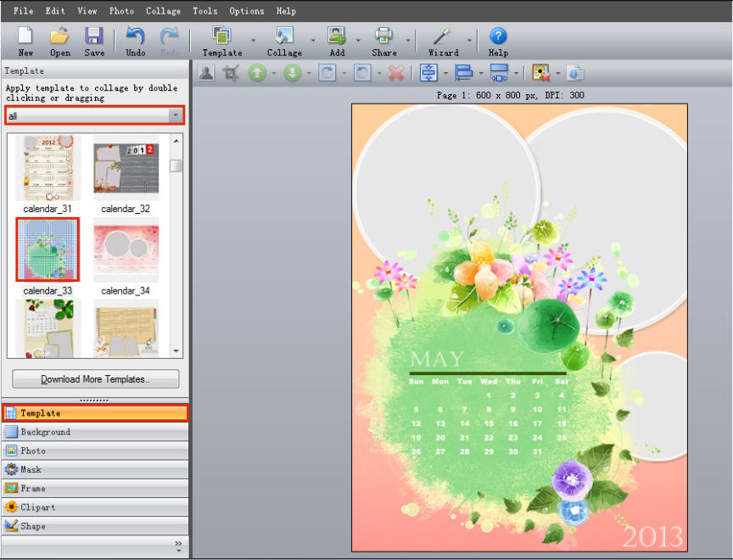This screenshot has width=733, height=560.
Task: Select the calendar_34 template thumbnail
Action: (126, 249)
